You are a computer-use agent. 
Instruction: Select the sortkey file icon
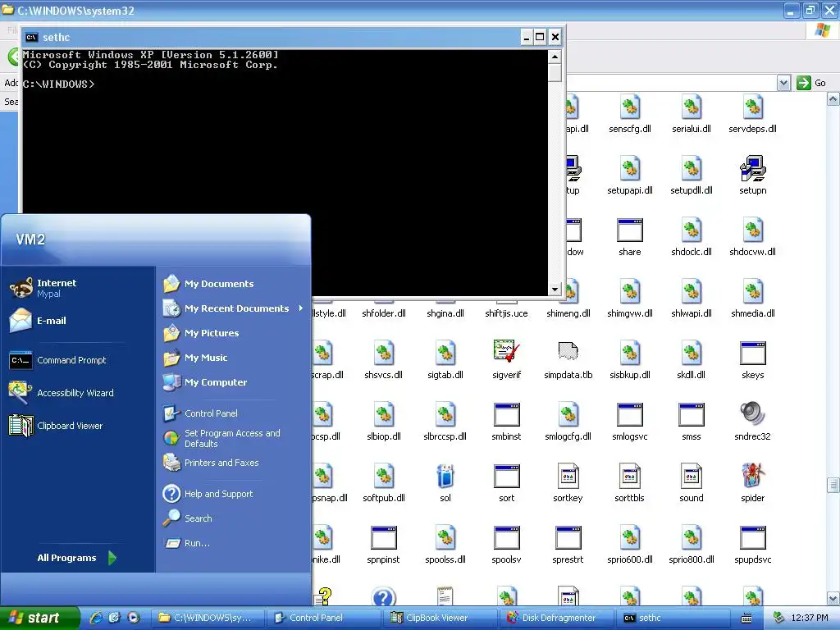point(568,477)
